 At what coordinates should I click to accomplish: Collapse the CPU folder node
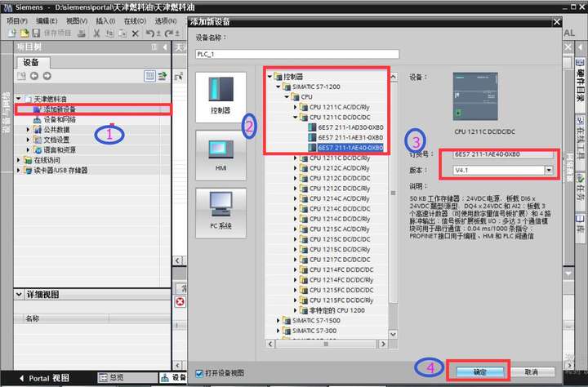(287, 96)
